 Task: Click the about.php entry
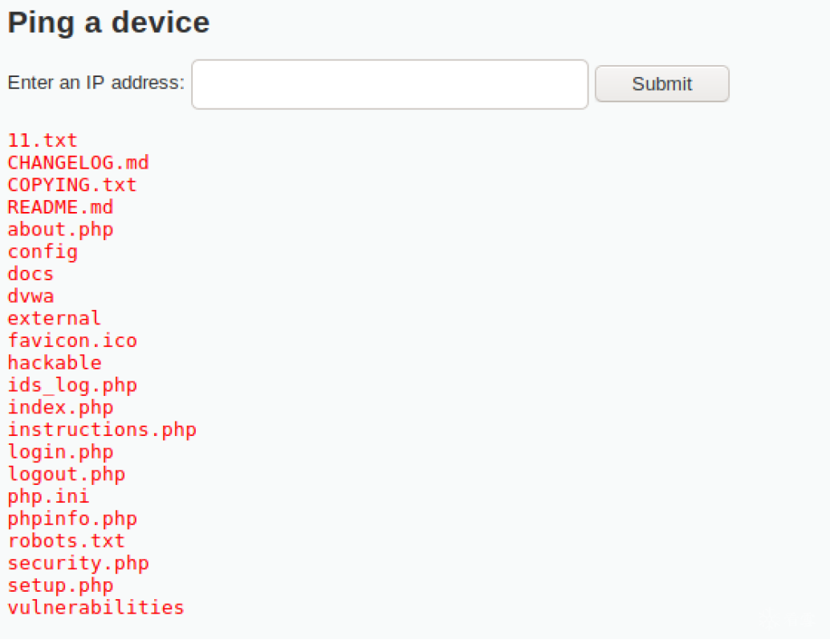point(60,230)
